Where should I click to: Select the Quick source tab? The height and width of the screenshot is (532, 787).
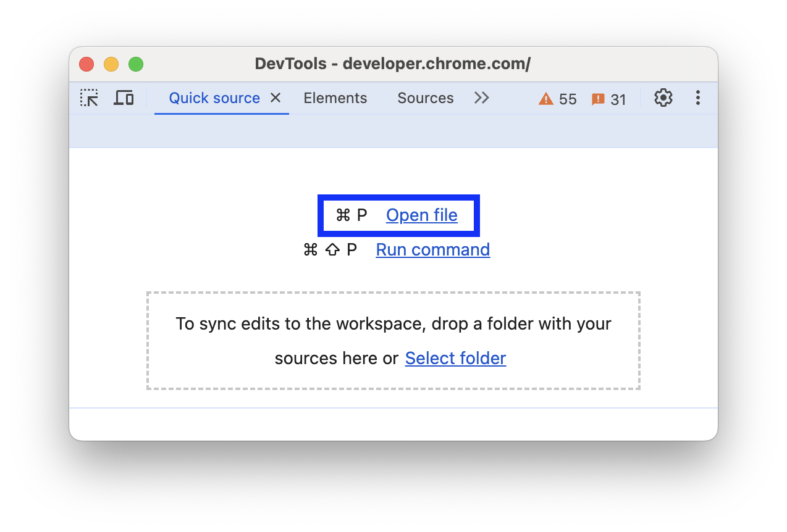pyautogui.click(x=214, y=98)
